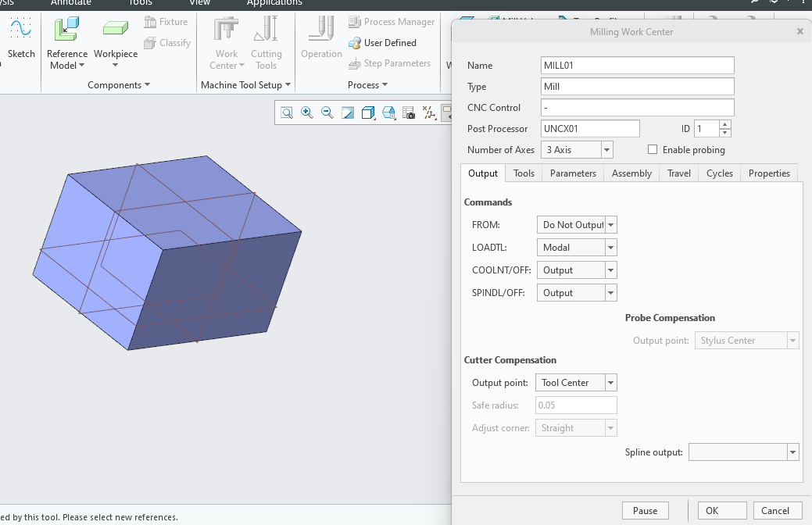Open the Spline output dropdown

pos(792,452)
